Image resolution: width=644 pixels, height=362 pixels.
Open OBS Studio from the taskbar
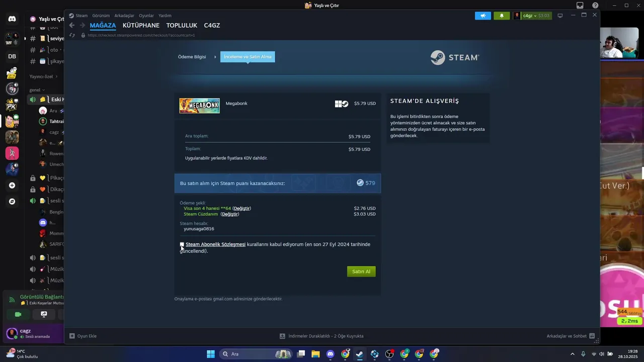click(x=389, y=354)
